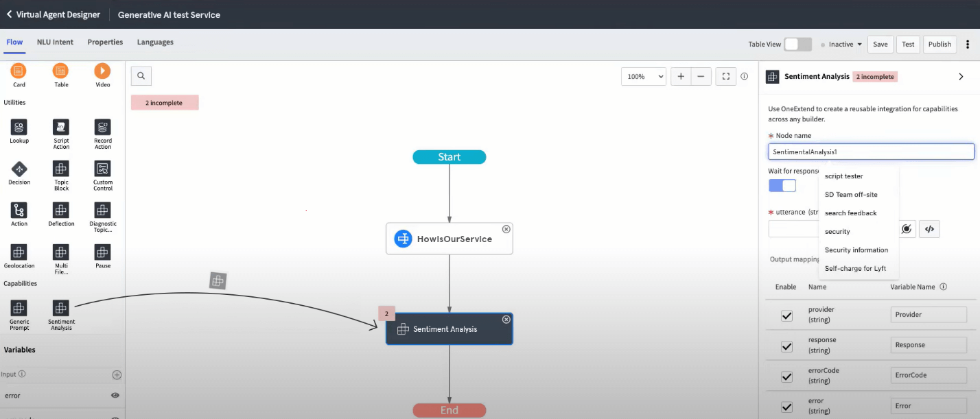This screenshot has width=980, height=419.
Task: Fit the flow canvas to screen
Action: [726, 76]
